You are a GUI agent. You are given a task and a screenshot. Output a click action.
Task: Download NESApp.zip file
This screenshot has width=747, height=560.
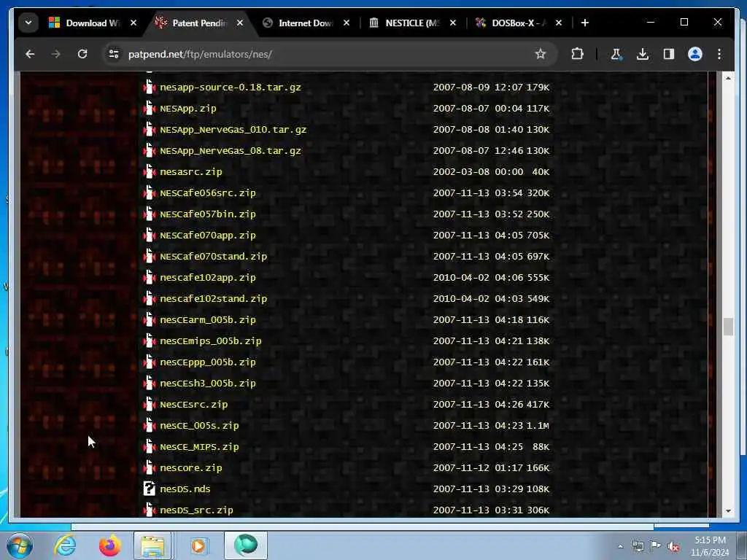[187, 109]
